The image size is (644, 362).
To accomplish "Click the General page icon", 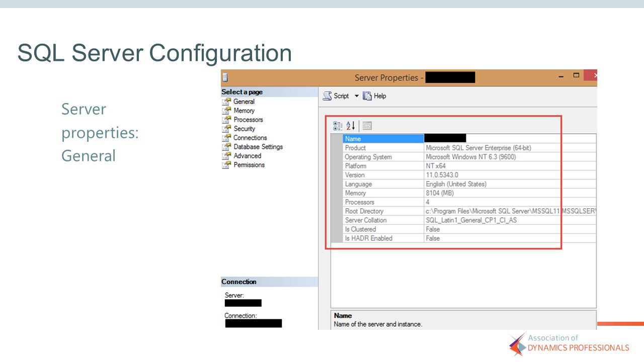I will pyautogui.click(x=226, y=102).
